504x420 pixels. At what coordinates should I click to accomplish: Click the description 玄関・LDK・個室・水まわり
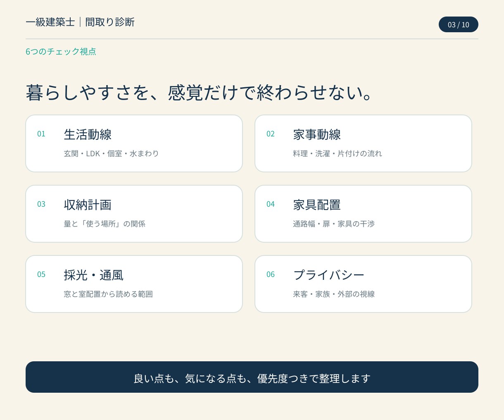point(111,153)
